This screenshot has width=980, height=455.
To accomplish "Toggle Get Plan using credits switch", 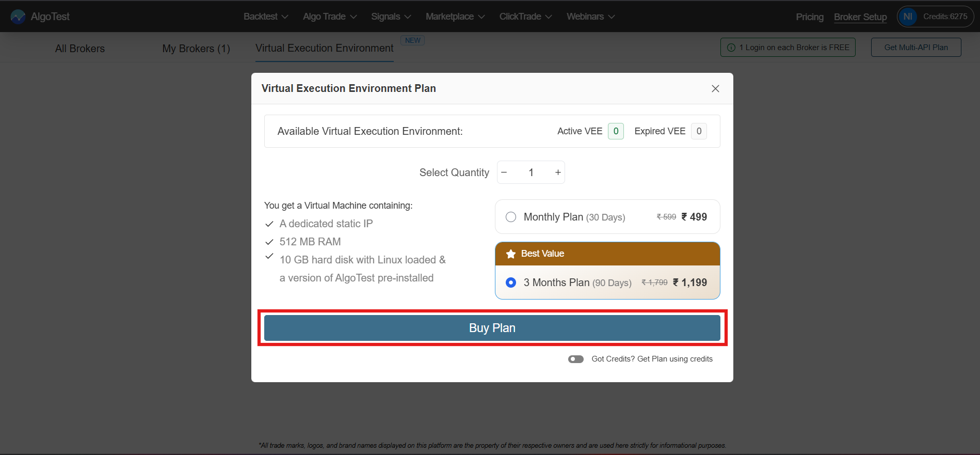I will [x=576, y=359].
